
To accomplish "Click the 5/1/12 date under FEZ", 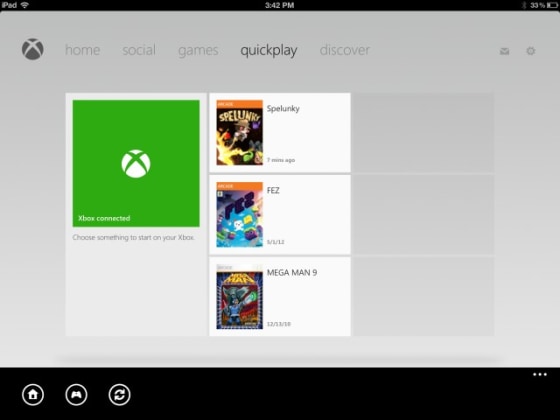I will pyautogui.click(x=275, y=242).
